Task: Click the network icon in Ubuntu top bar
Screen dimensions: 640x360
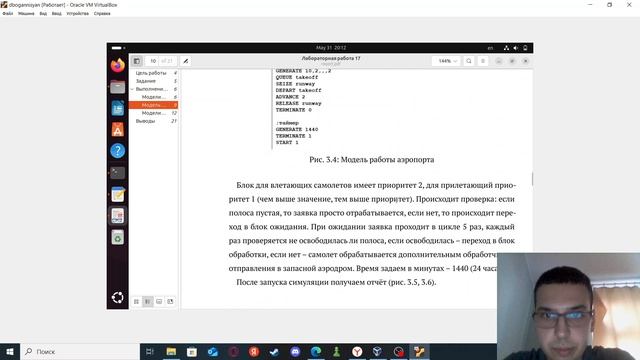Action: click(507, 48)
